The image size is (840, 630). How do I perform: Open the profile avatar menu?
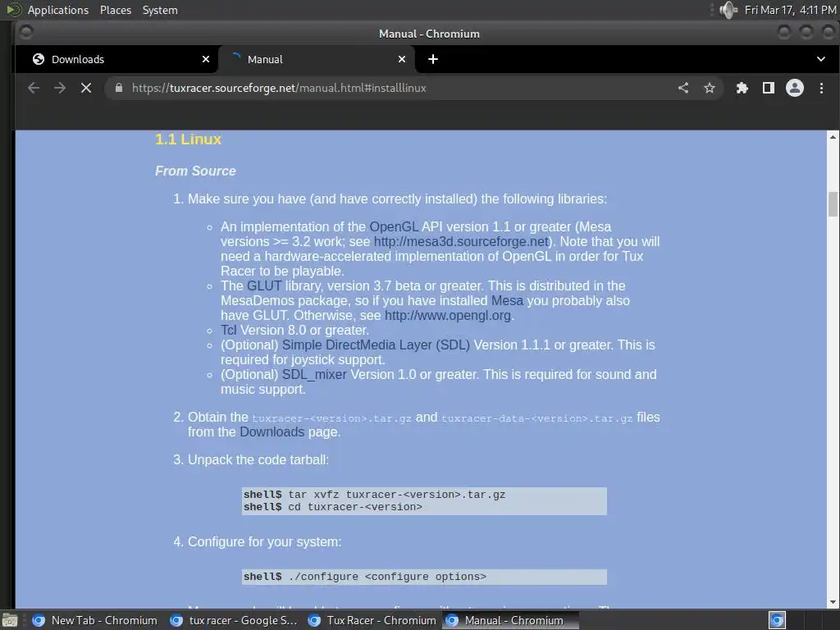coord(794,88)
